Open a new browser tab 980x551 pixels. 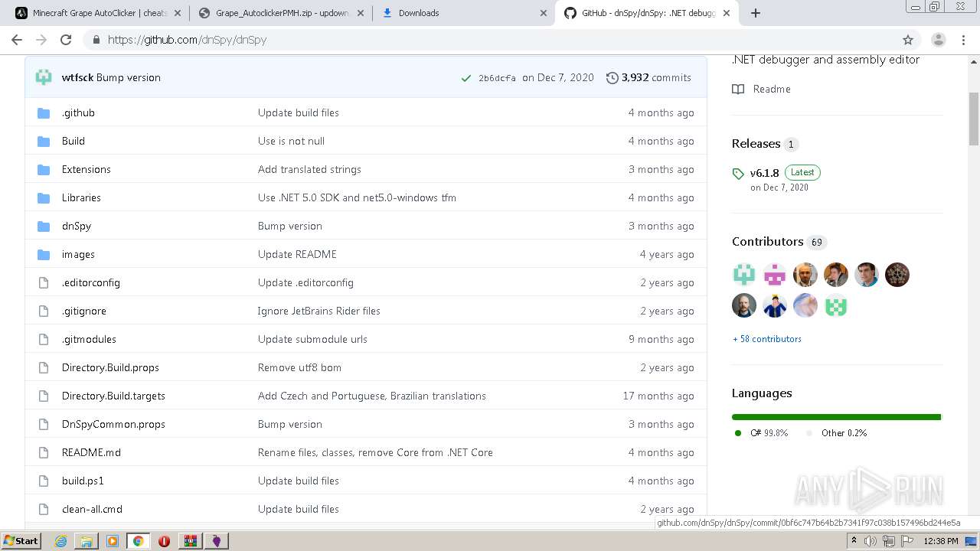point(756,13)
